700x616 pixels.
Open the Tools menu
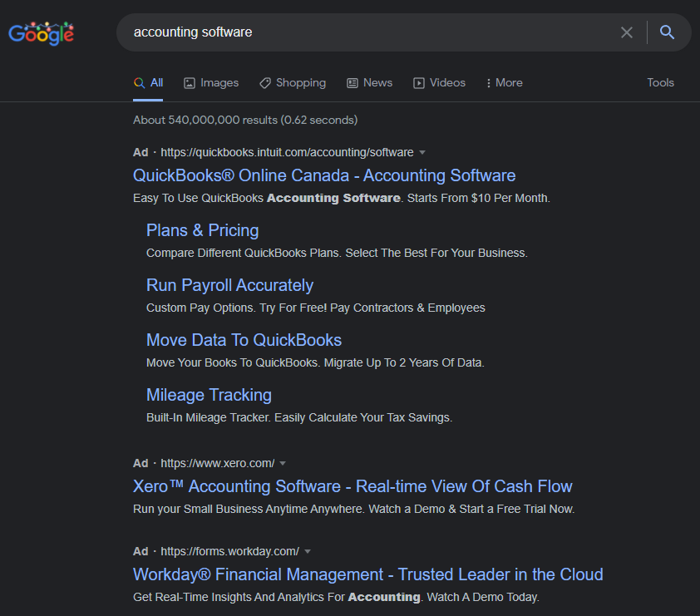pos(660,82)
